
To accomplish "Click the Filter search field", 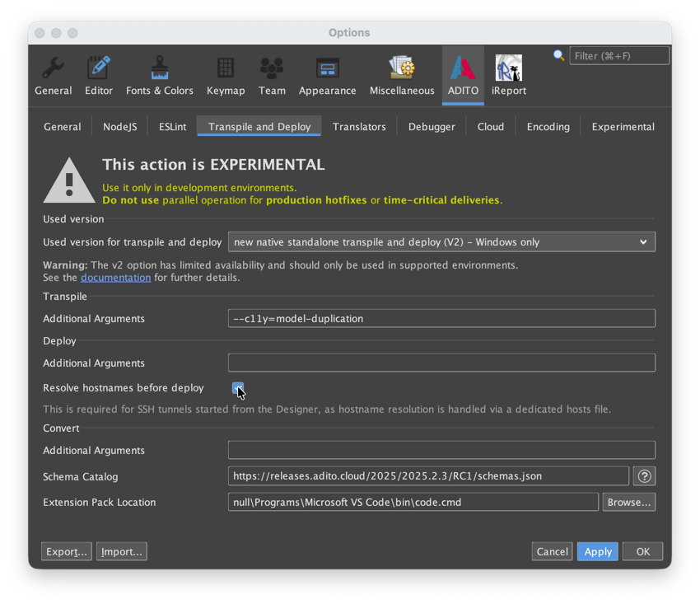I will pyautogui.click(x=619, y=55).
